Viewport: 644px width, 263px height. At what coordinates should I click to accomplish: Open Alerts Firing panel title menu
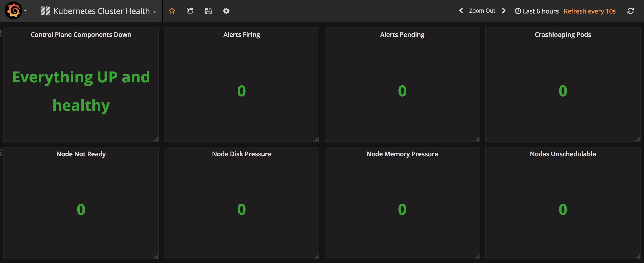coord(241,34)
